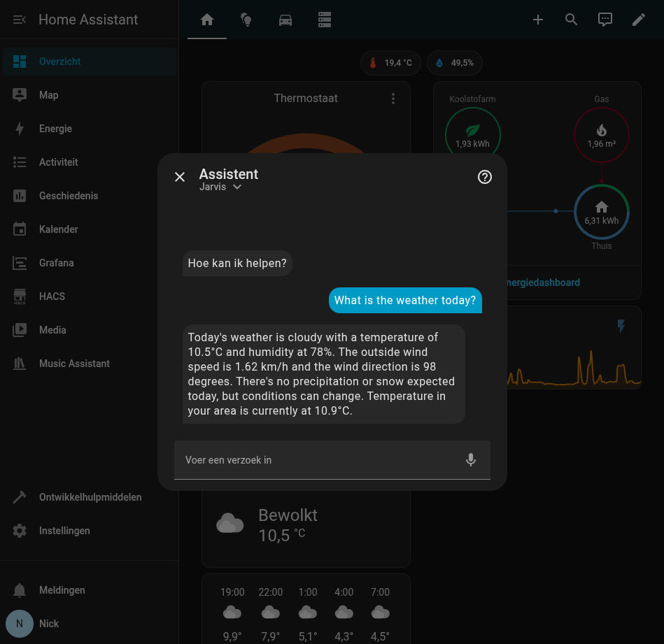Click the plus icon in top bar

point(537,20)
